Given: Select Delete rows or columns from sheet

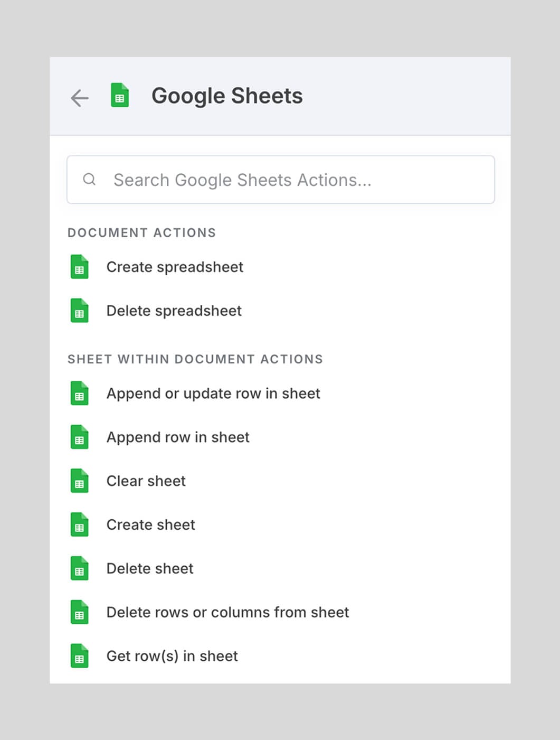Looking at the screenshot, I should click(227, 613).
